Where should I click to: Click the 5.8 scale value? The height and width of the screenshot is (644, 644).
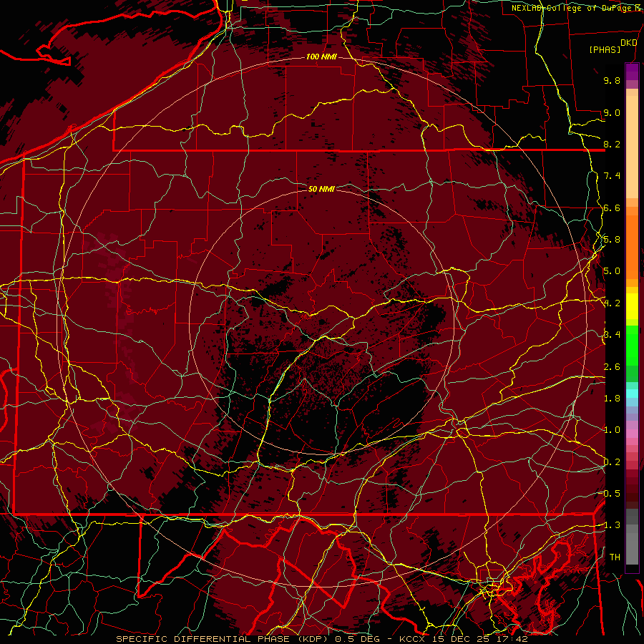pos(612,240)
